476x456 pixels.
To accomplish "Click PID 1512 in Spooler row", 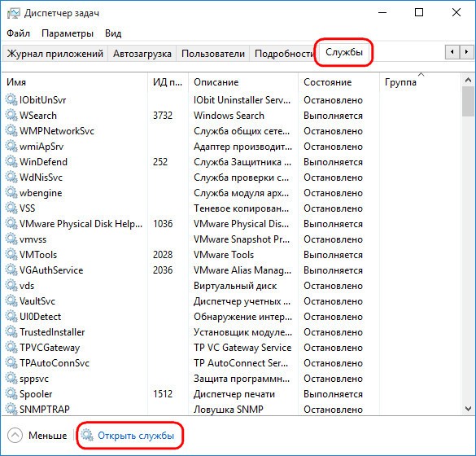I will pos(163,394).
